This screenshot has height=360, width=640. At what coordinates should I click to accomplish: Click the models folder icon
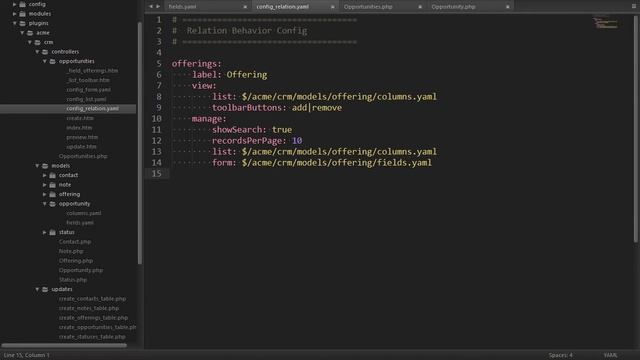pyautogui.click(x=45, y=166)
